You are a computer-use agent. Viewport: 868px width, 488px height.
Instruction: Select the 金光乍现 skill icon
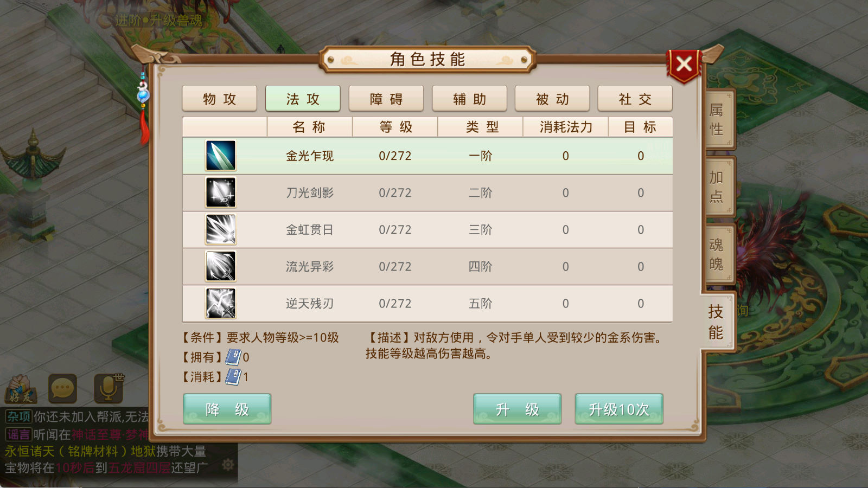pyautogui.click(x=221, y=156)
